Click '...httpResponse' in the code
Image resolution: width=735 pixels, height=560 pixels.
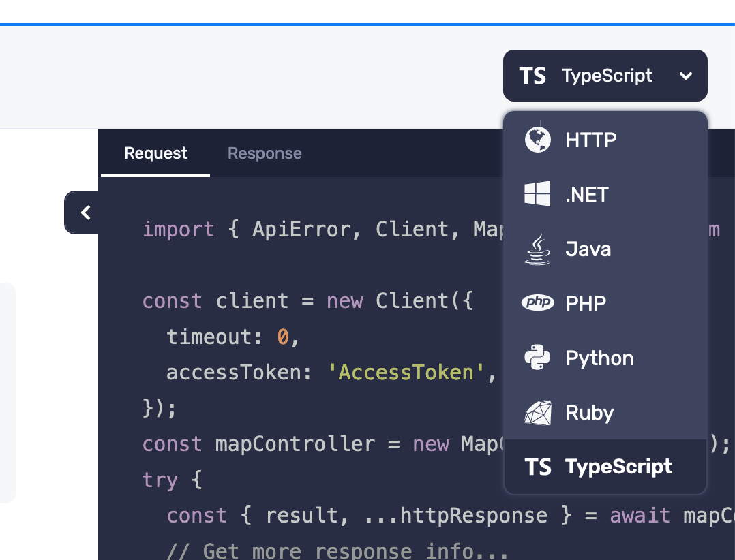point(455,516)
